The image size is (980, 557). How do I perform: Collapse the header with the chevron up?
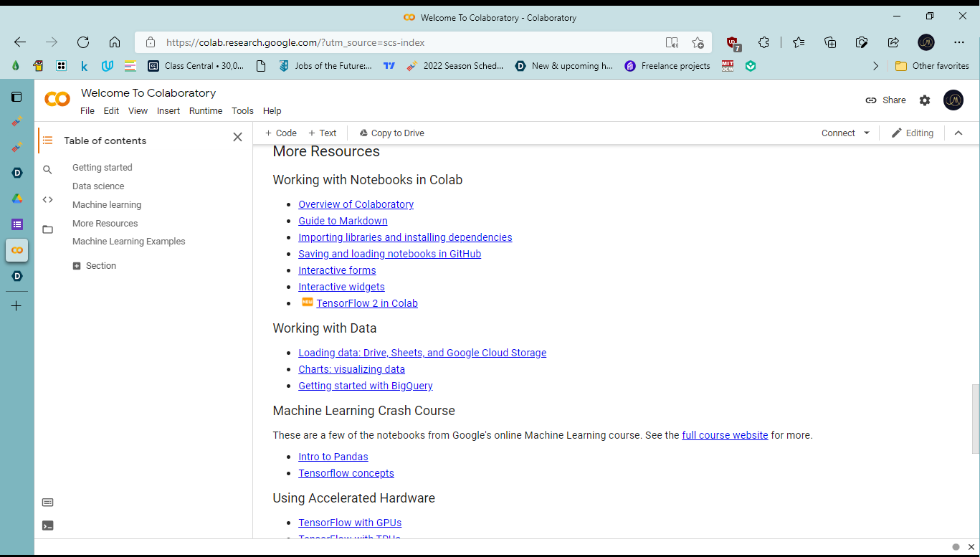click(958, 133)
